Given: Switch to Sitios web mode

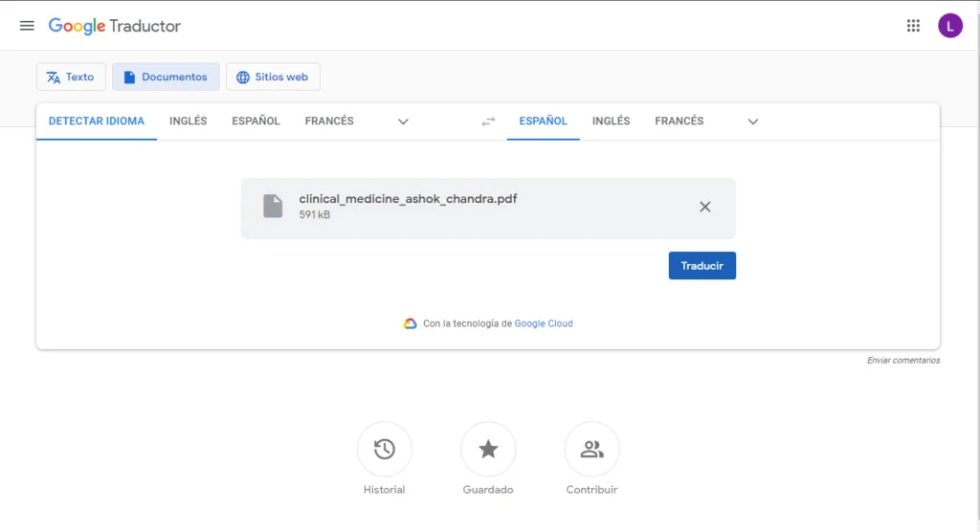Looking at the screenshot, I should [x=273, y=77].
